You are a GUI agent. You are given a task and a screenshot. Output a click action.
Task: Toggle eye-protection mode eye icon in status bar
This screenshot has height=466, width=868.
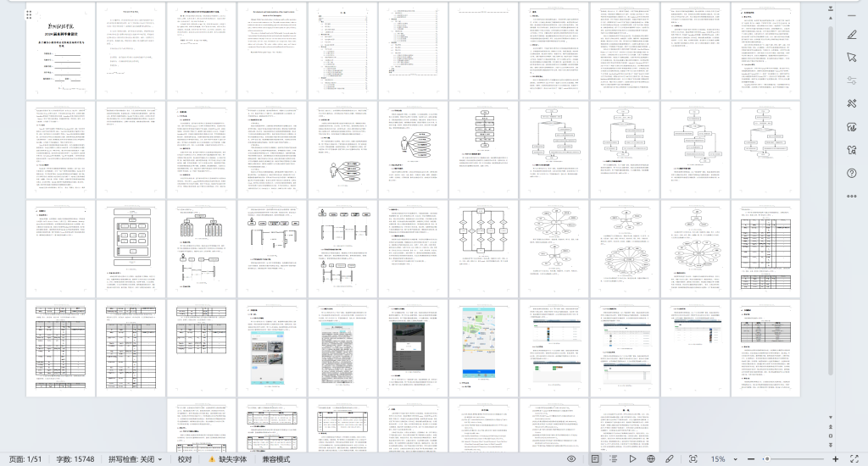click(x=571, y=459)
